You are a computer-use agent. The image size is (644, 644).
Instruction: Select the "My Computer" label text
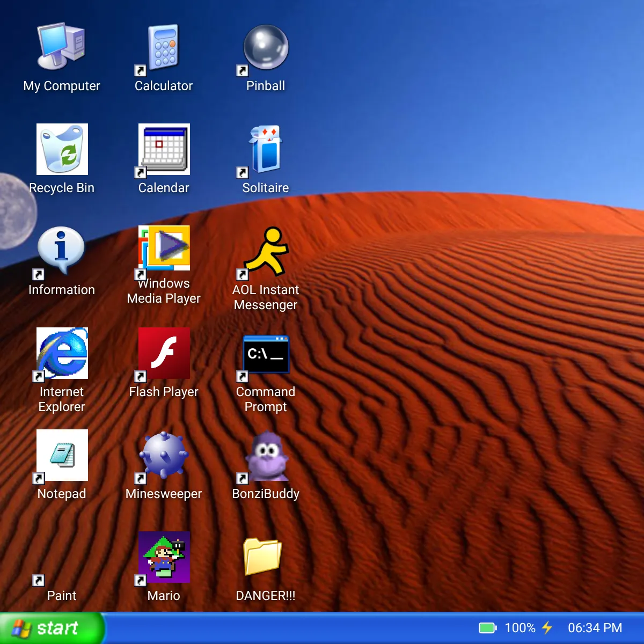pos(62,86)
